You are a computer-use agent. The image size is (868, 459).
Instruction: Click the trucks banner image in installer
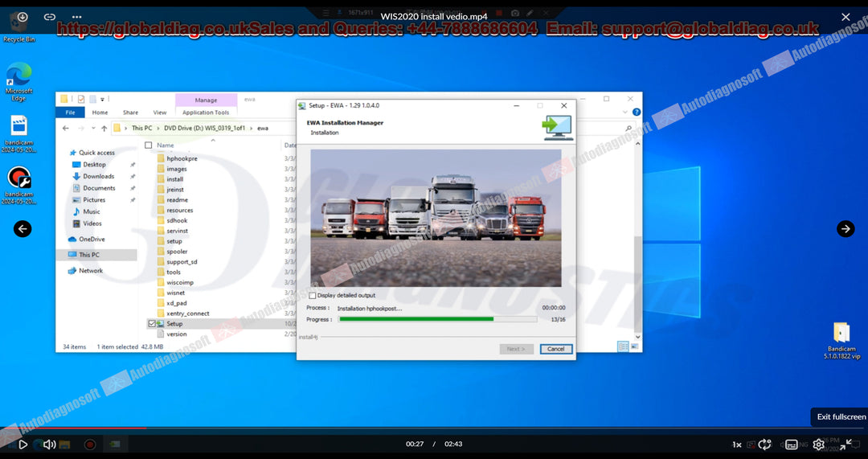(x=436, y=218)
